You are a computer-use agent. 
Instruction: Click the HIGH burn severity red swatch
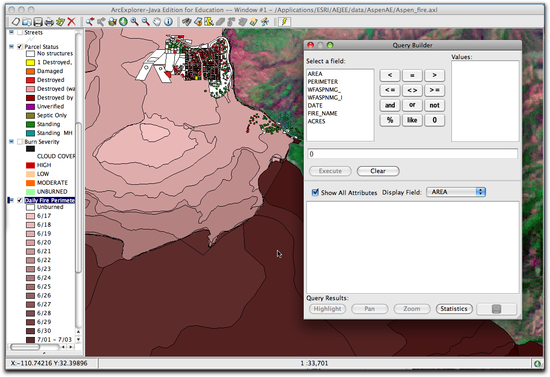[31, 165]
